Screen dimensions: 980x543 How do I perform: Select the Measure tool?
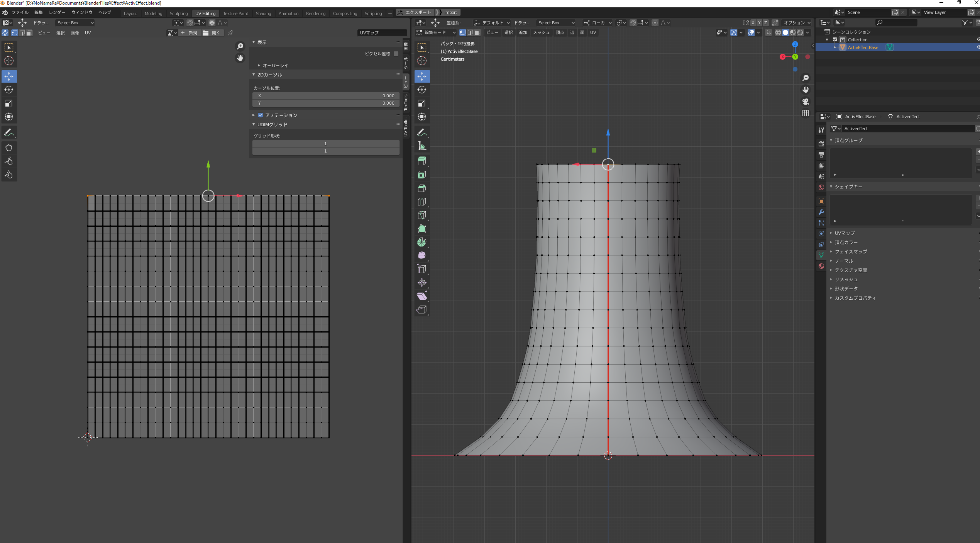[421, 146]
